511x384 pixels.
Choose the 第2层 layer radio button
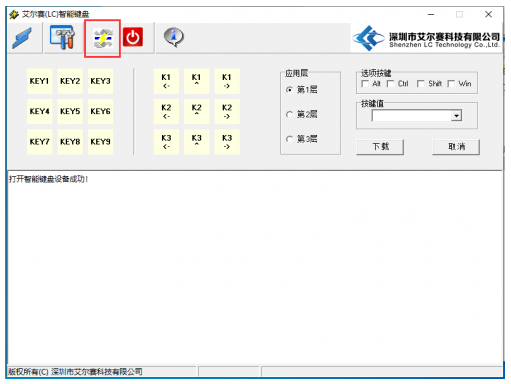289,114
